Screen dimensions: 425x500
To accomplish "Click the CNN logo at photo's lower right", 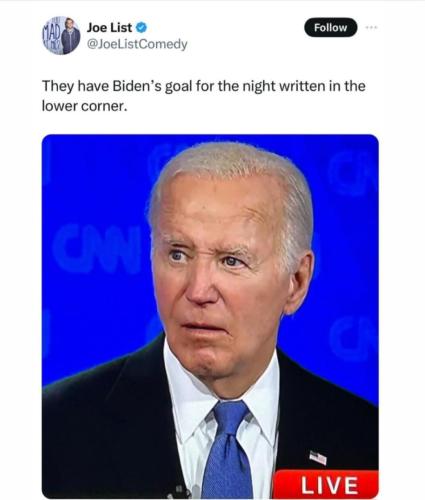I will pos(353,338).
